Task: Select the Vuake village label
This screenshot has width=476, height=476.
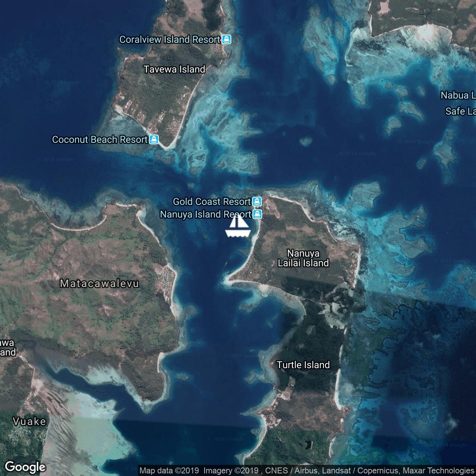Action: coord(29,421)
